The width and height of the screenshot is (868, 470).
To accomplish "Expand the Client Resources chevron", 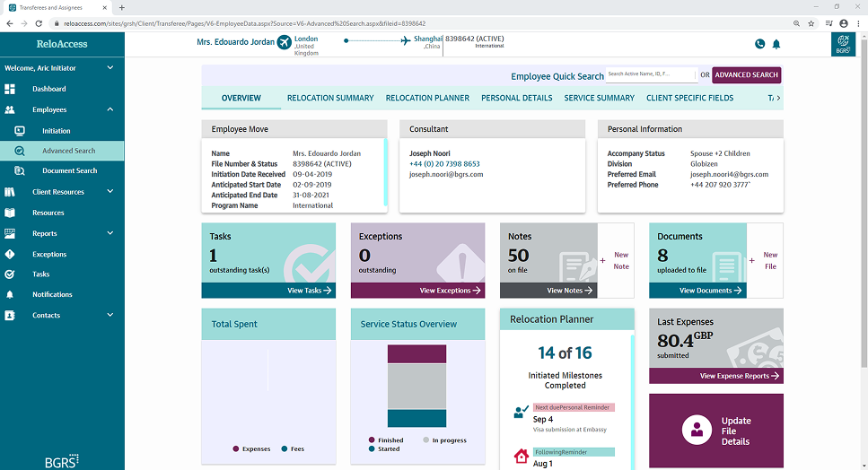I will tap(110, 191).
